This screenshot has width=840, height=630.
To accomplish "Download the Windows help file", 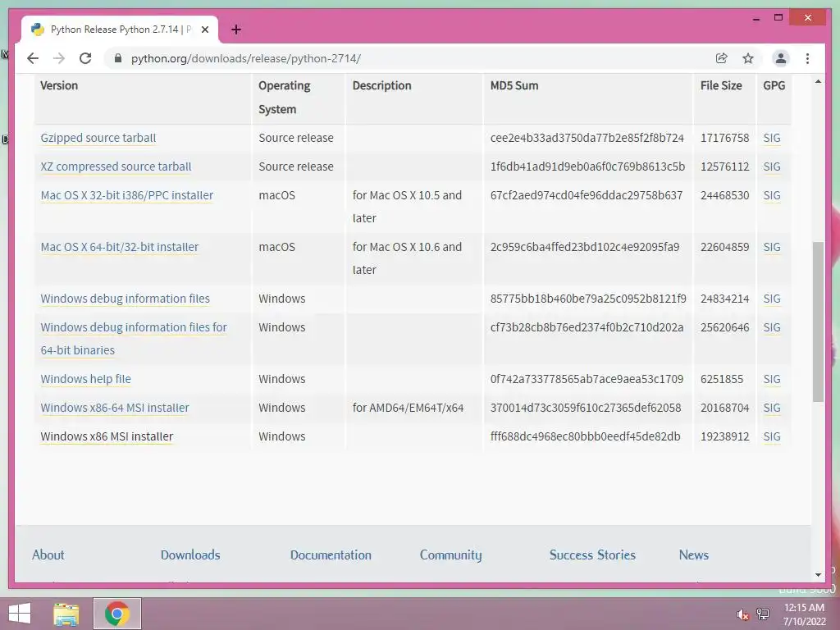I will tap(85, 379).
